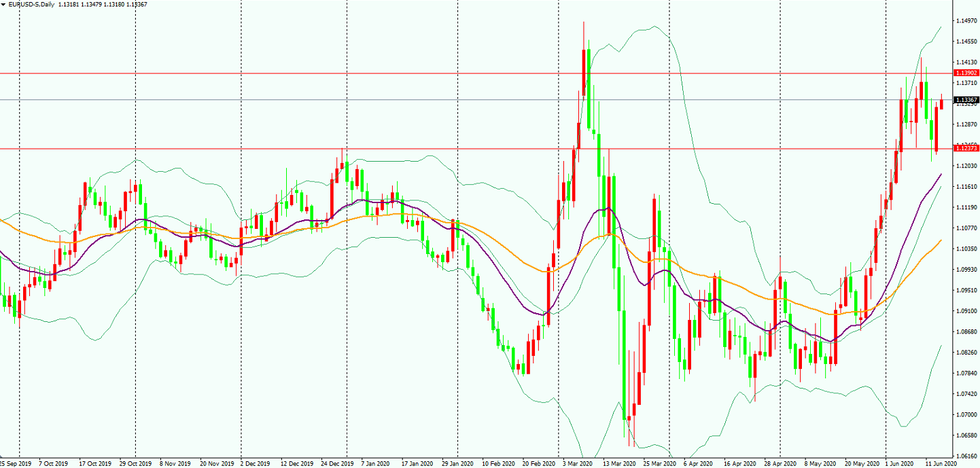Image resolution: width=980 pixels, height=468 pixels.
Task: Click the 12 Dec 2019 date label
Action: tap(296, 463)
